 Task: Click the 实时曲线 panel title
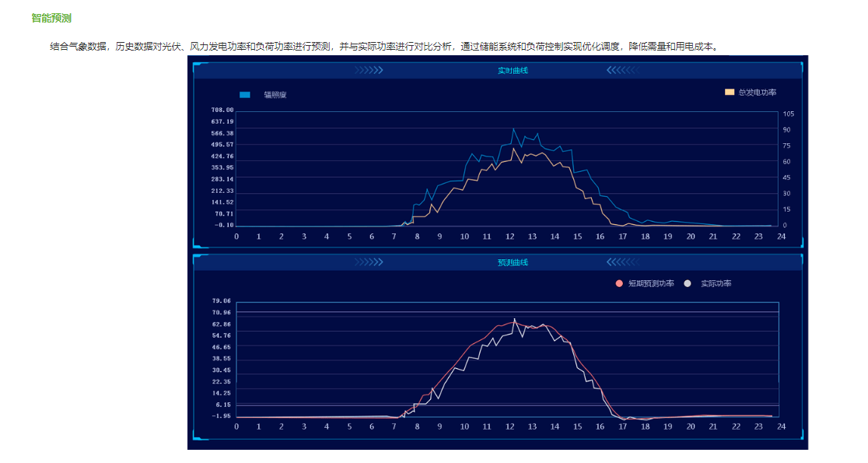(x=513, y=71)
